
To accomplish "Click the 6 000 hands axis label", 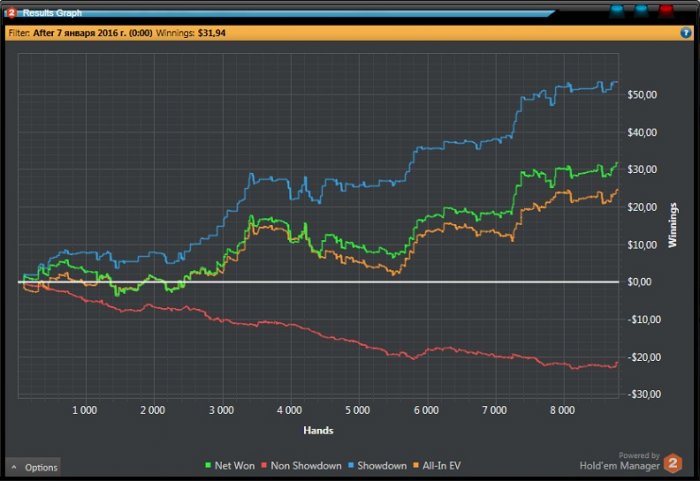I will click(x=426, y=410).
